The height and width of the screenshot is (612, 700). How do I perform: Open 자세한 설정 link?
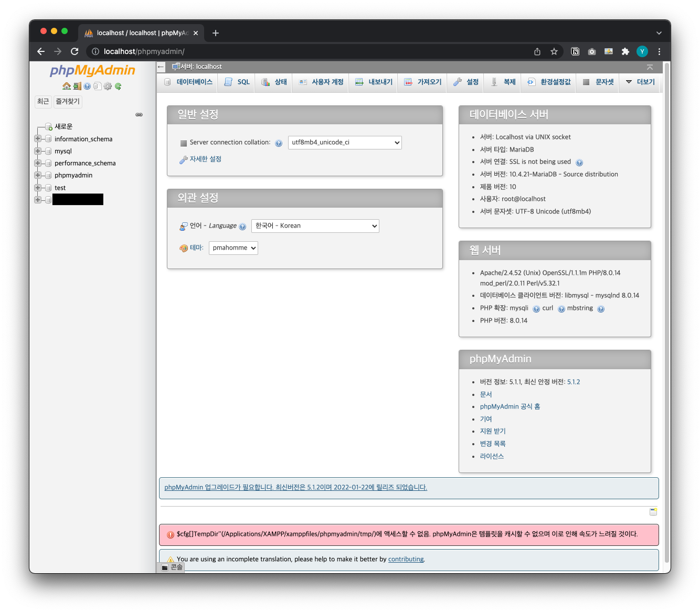click(x=205, y=159)
